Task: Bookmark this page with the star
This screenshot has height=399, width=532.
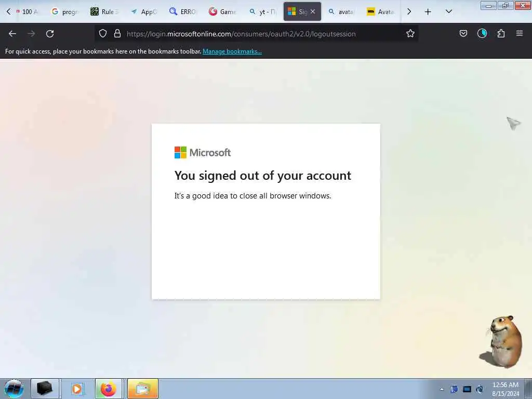Action: pos(410,34)
